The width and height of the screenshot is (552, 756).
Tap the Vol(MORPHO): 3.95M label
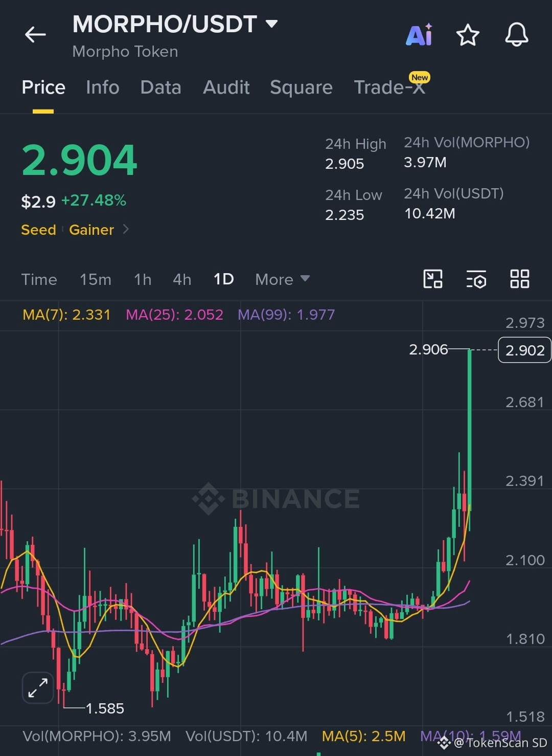[97, 736]
